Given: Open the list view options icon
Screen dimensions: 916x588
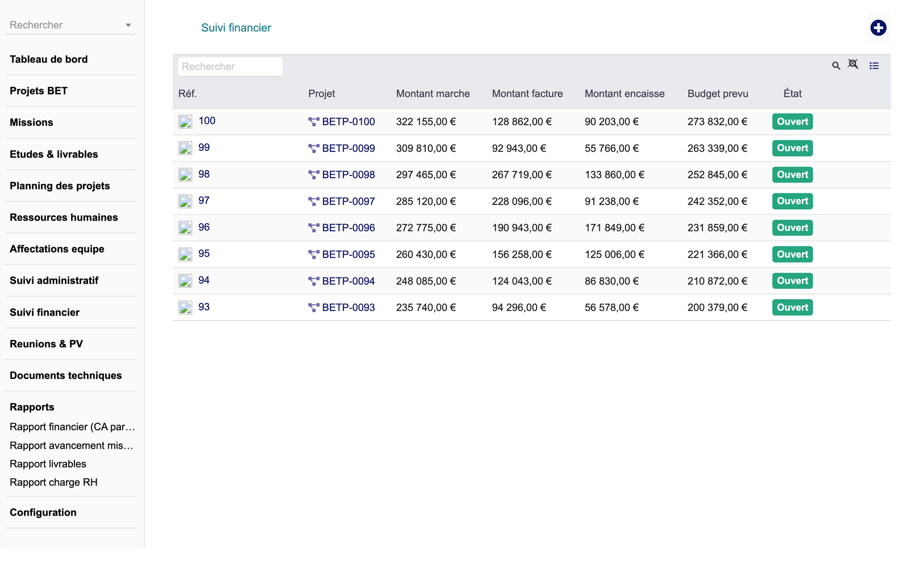Looking at the screenshot, I should point(874,66).
